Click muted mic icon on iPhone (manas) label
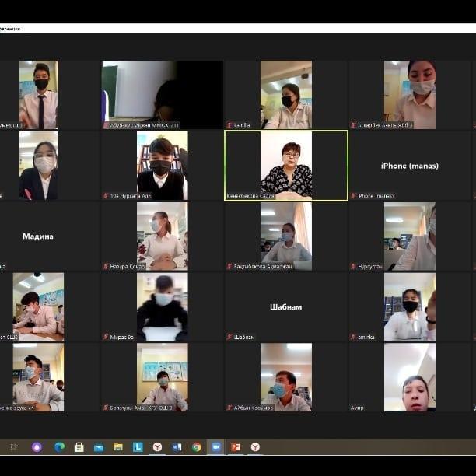 click(353, 196)
